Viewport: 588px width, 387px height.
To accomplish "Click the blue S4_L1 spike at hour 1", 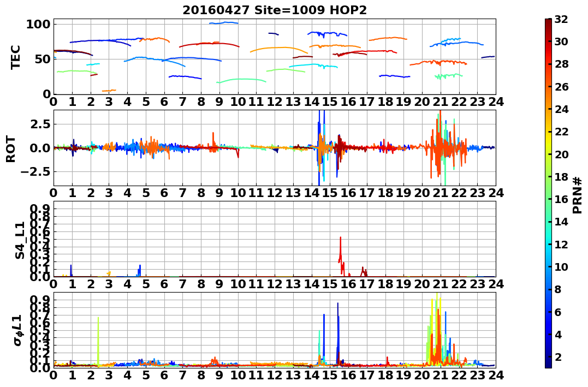I will (x=71, y=270).
